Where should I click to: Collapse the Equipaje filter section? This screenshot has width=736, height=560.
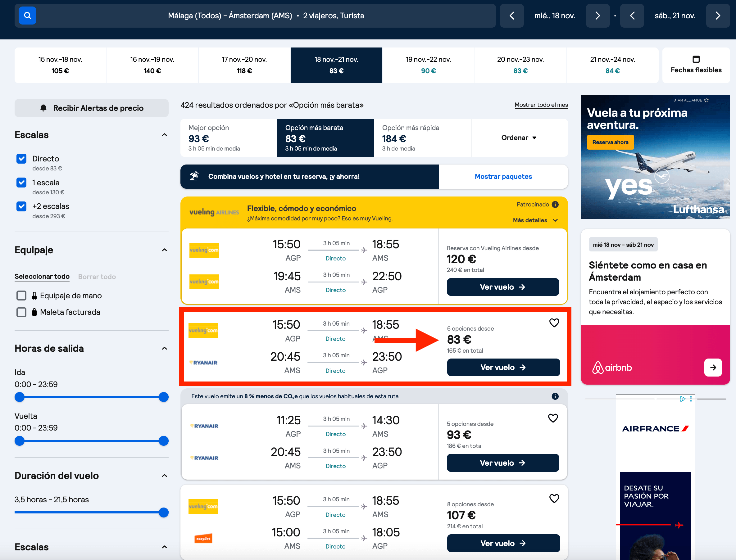164,250
